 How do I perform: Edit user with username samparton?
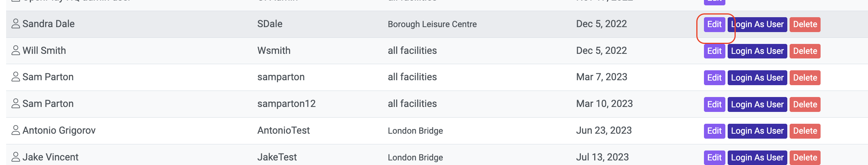[x=714, y=78]
